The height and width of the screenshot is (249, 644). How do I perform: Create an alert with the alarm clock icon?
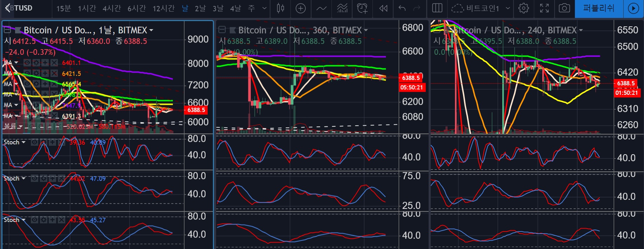click(362, 8)
